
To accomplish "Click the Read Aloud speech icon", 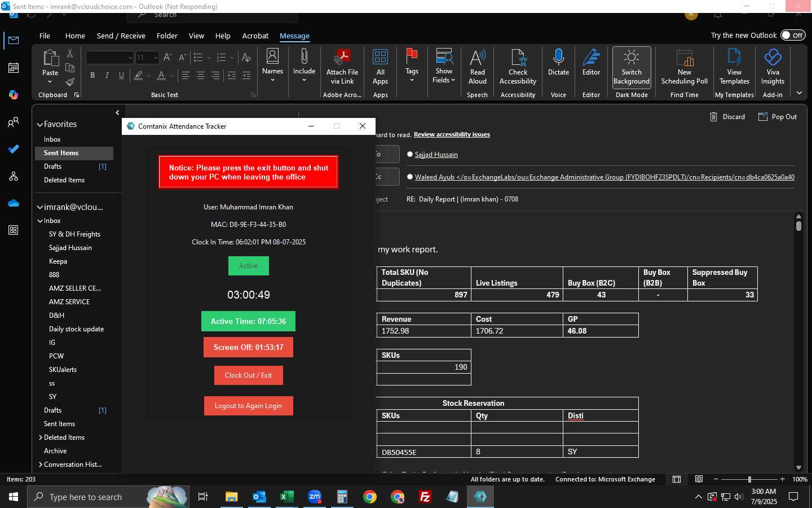I will [477, 67].
